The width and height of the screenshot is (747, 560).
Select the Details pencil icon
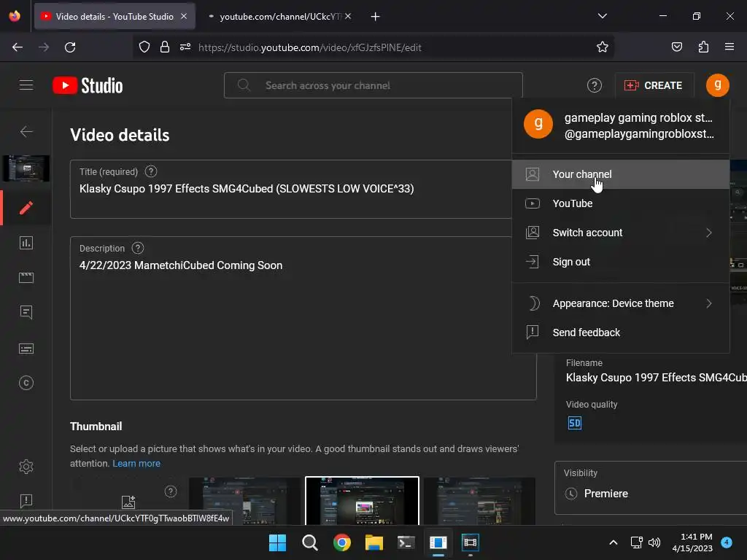(26, 208)
